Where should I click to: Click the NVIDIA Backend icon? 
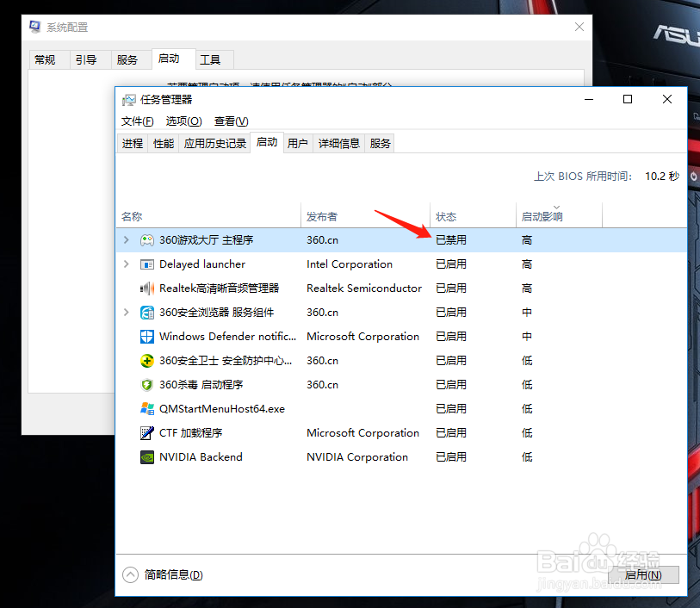coord(147,457)
